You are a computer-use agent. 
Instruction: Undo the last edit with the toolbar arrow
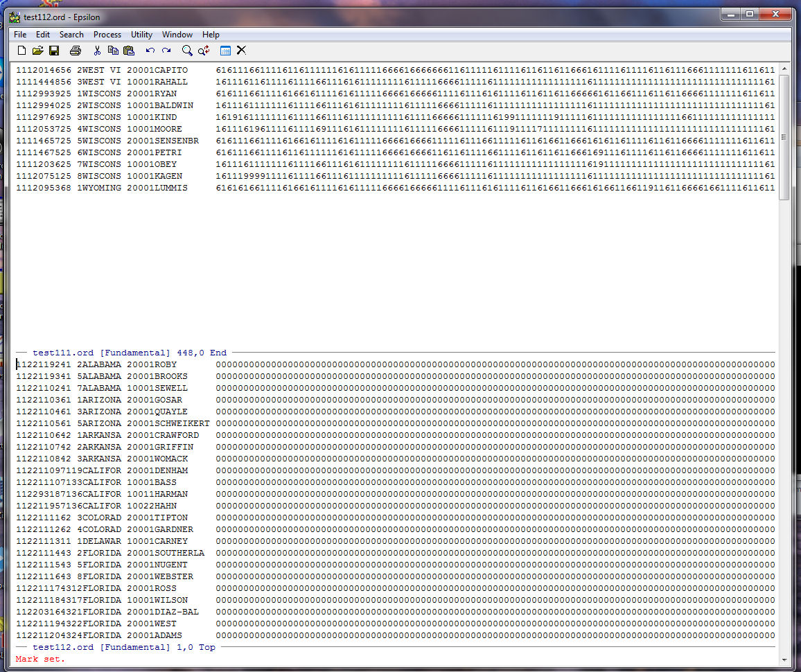[x=150, y=51]
